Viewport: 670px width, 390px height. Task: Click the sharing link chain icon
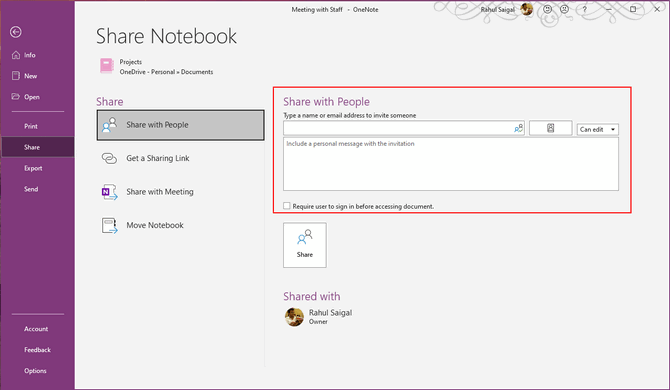pyautogui.click(x=109, y=158)
